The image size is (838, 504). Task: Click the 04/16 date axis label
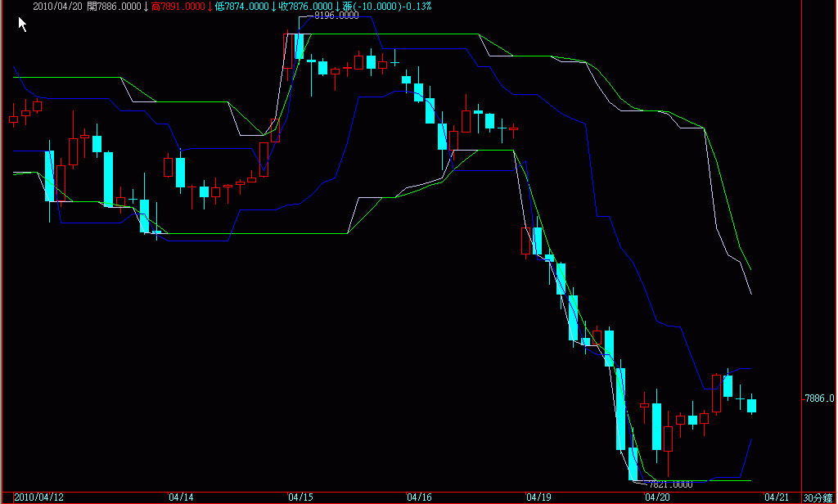pos(419,497)
